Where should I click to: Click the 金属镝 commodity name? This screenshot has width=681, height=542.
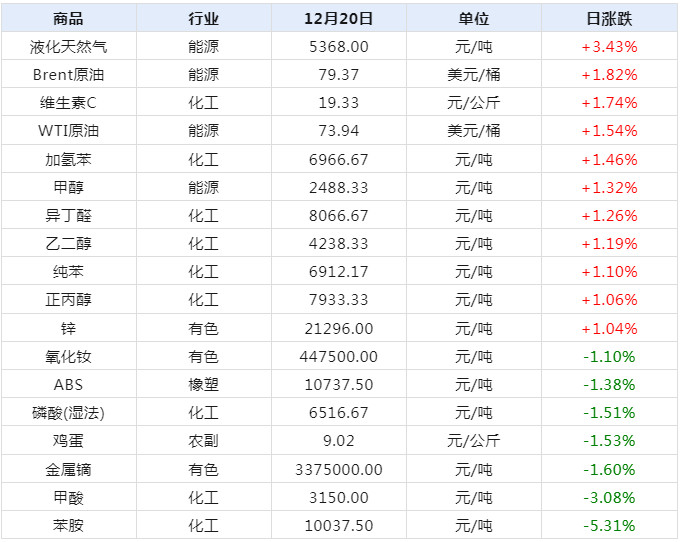click(69, 469)
